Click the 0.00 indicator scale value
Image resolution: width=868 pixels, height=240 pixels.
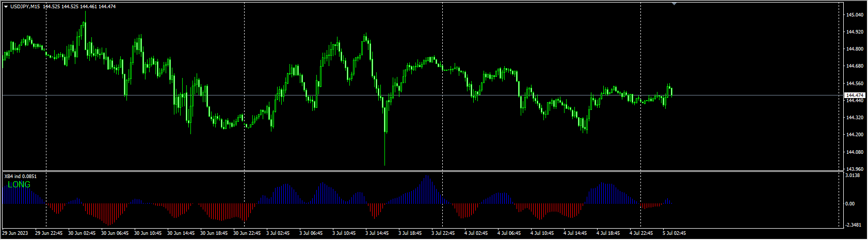pyautogui.click(x=851, y=204)
